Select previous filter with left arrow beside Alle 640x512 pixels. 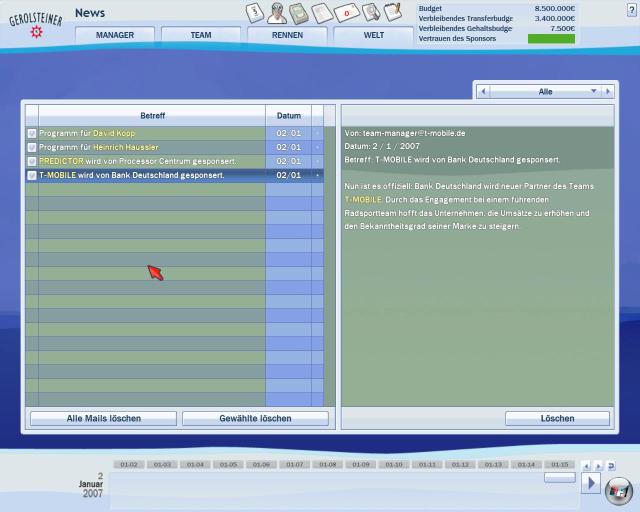tap(483, 91)
